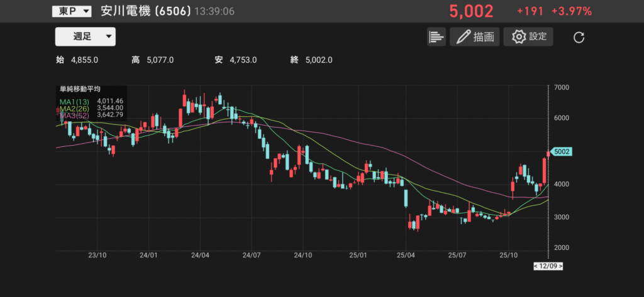Click the pencil icon for 描画
This screenshot has width=644, height=297.
[x=464, y=37]
